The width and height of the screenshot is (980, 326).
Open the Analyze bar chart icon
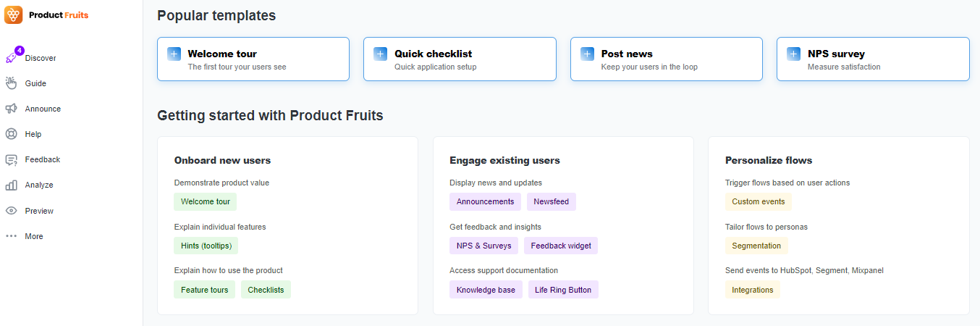point(11,185)
